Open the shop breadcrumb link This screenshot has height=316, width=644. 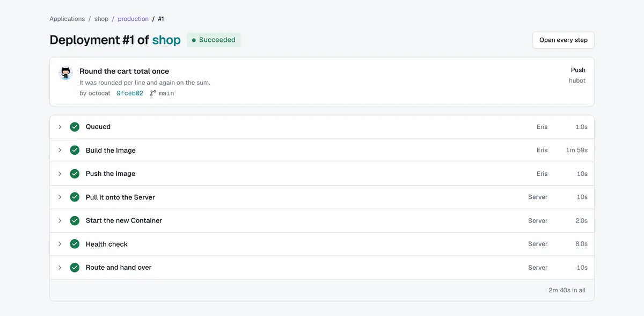(101, 19)
